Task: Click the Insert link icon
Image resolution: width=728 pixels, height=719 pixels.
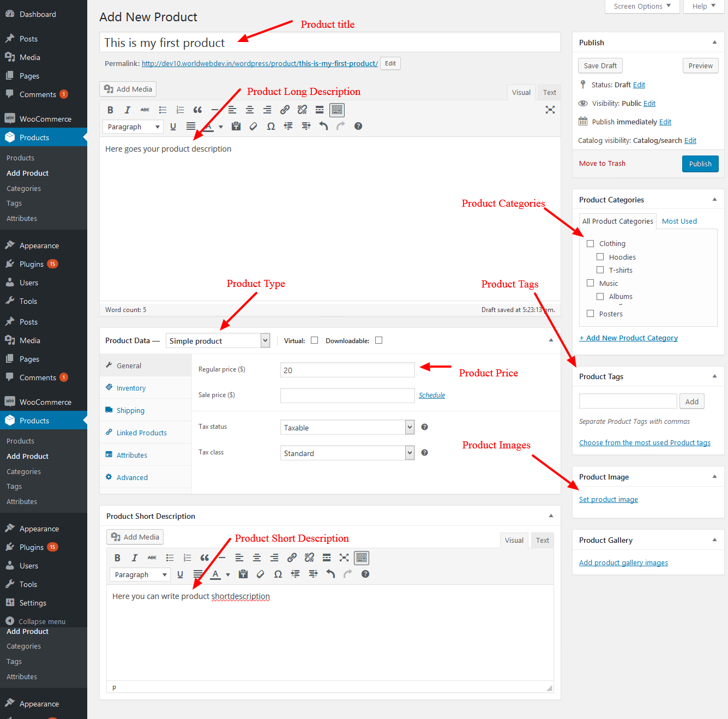Action: click(x=284, y=110)
